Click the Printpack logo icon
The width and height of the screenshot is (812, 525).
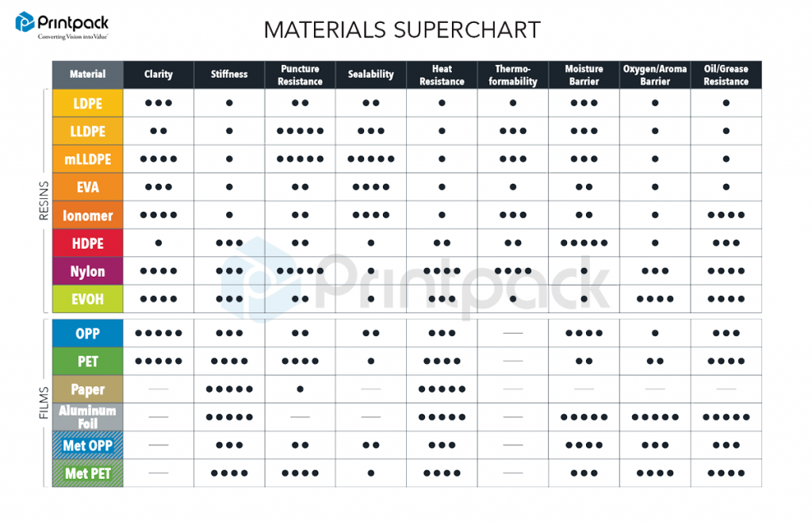25,22
